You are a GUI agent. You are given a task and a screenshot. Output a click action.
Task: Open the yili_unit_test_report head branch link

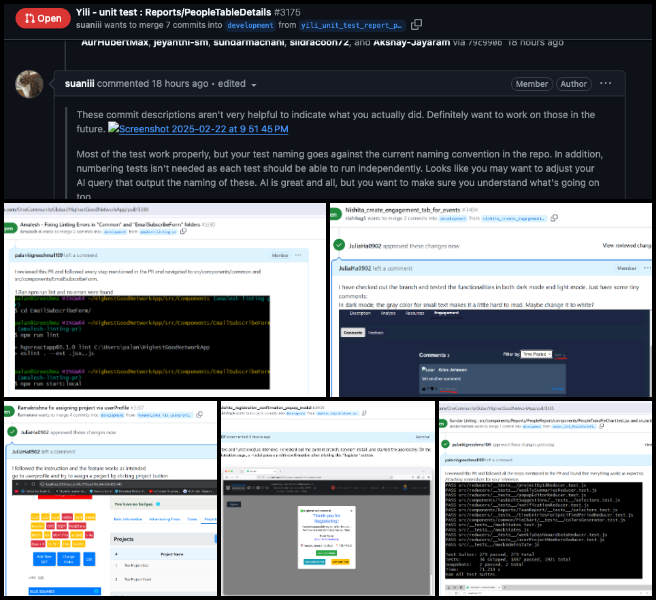click(x=351, y=25)
